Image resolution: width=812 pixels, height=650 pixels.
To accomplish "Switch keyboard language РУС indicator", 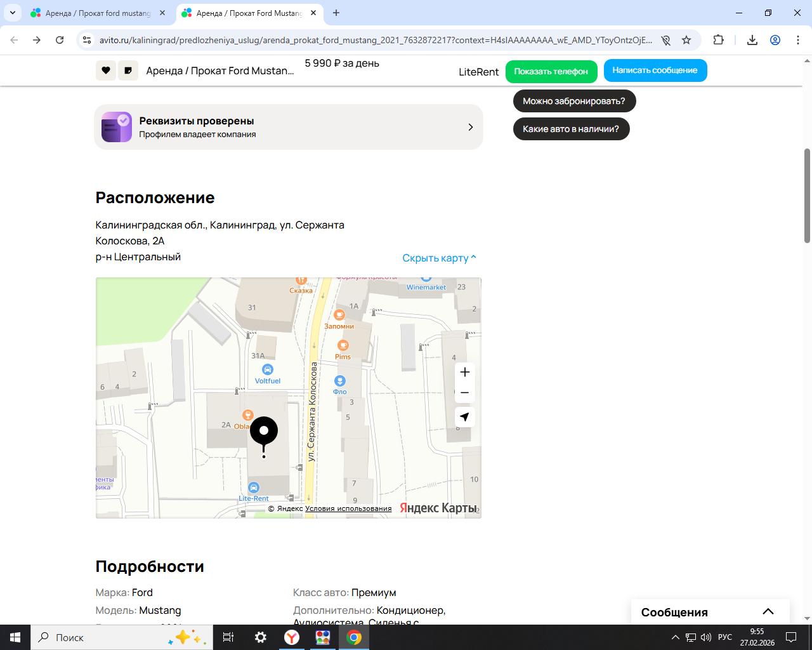I will [725, 637].
